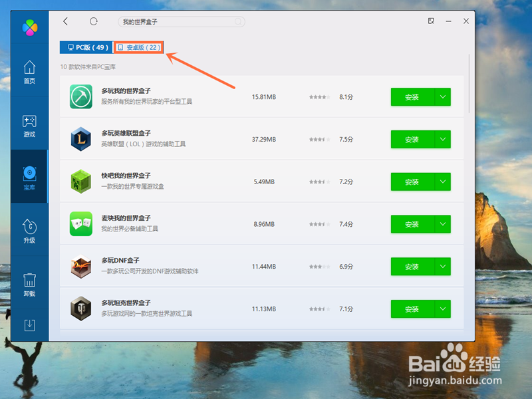Install 多玩我的世界盒子
Image resolution: width=532 pixels, height=399 pixels.
pos(412,97)
